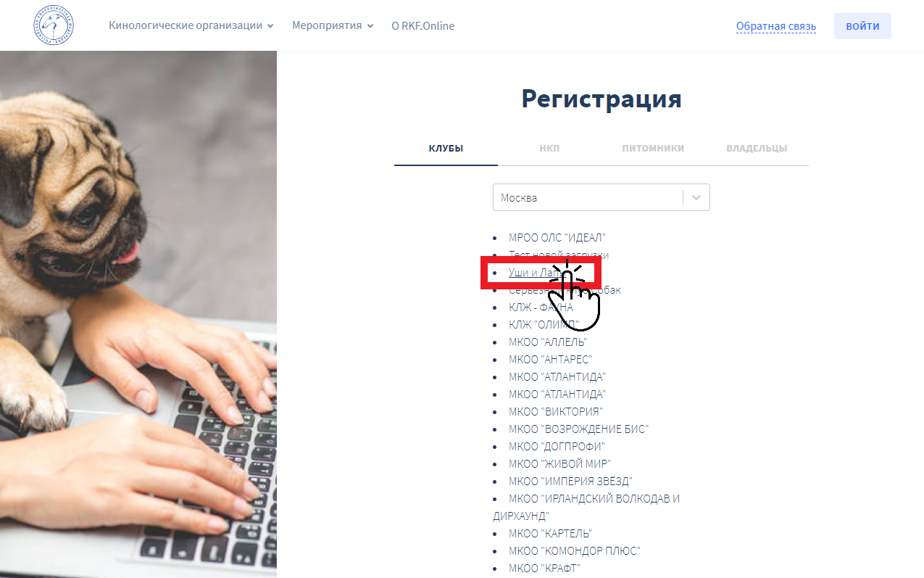This screenshot has height=578, width=924.
Task: Select club МКОО "АНТАРЕС"
Action: coord(550,359)
